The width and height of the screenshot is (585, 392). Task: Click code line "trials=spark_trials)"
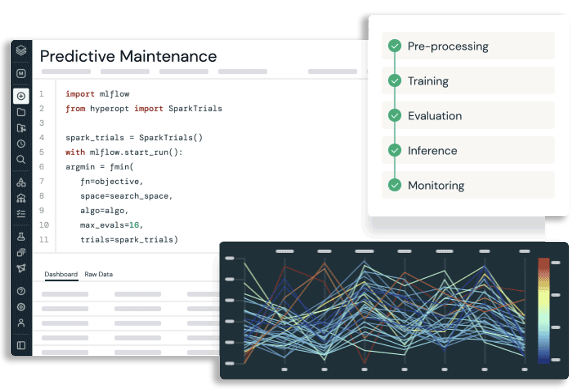[129, 239]
